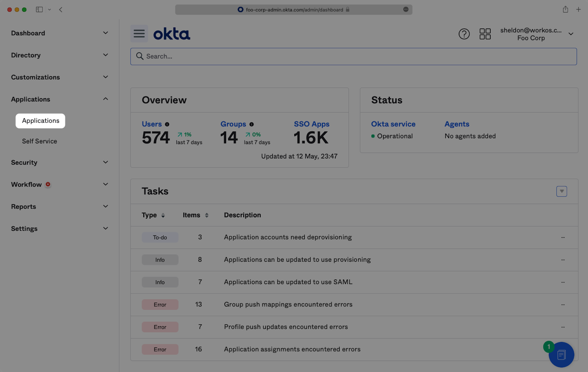This screenshot has height=372, width=588.
Task: Click the Safari share icon
Action: click(x=565, y=9)
